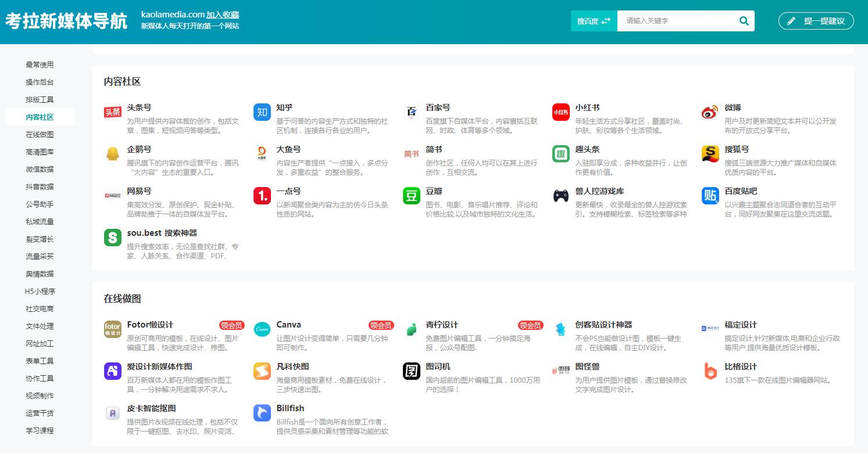Open the 百度贴吧 icon

point(710,196)
